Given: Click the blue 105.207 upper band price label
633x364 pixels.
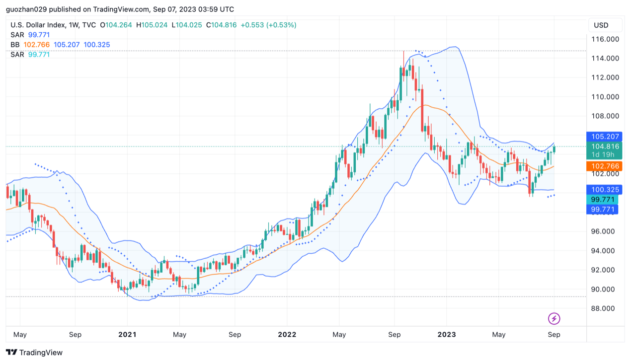Looking at the screenshot, I should coord(604,136).
